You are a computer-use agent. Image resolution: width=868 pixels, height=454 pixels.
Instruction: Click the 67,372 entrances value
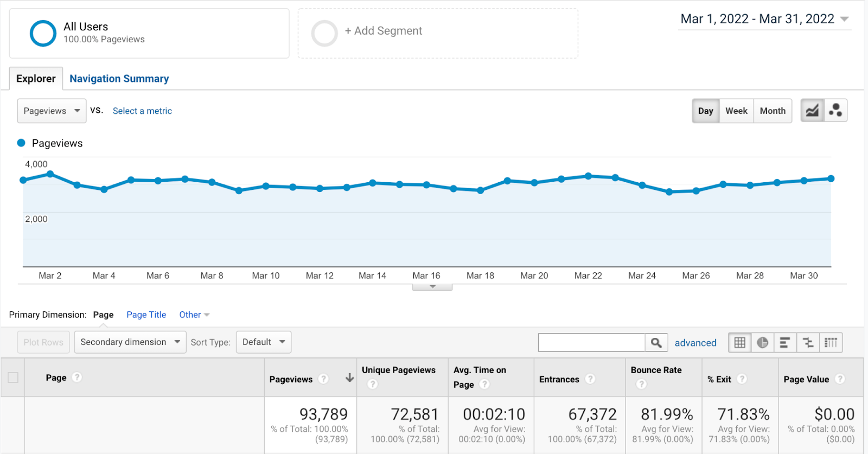click(592, 414)
